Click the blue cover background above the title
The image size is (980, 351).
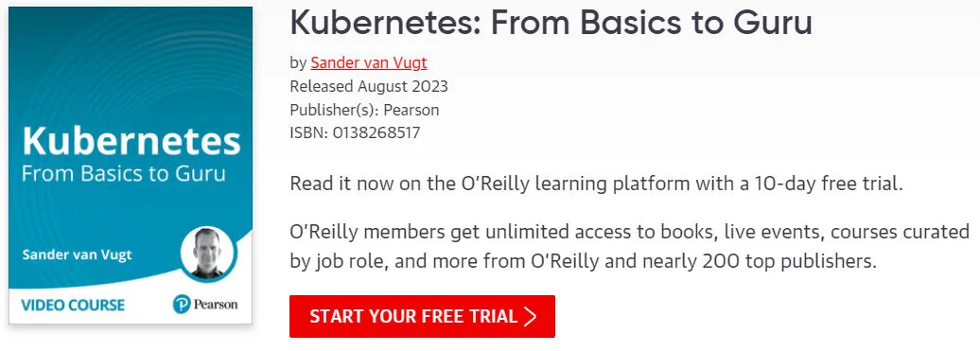130,62
